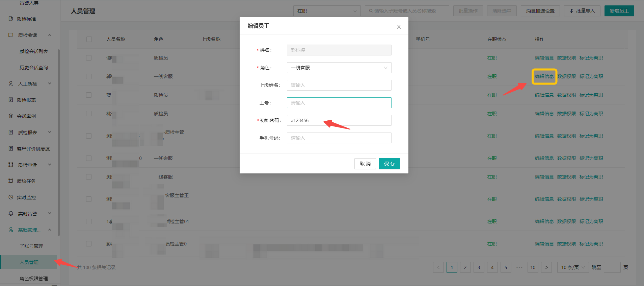Screen dimensions: 644x286
Task: Check the 彭 row checkbox
Action: [x=89, y=244]
